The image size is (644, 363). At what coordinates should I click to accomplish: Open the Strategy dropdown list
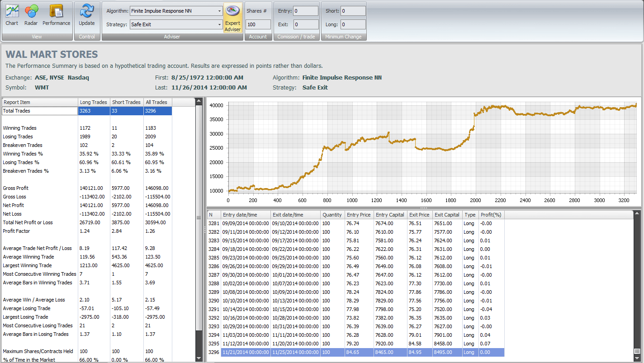pos(220,24)
